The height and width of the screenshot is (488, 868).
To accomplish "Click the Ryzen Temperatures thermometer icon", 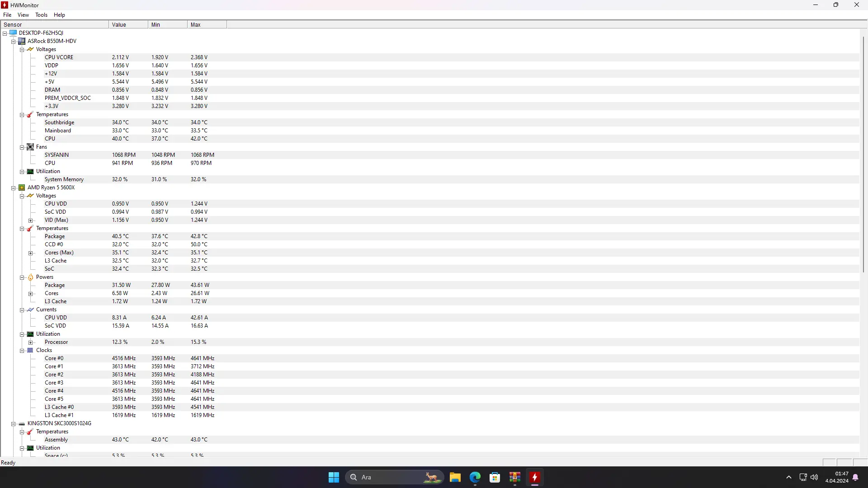I will pyautogui.click(x=30, y=228).
